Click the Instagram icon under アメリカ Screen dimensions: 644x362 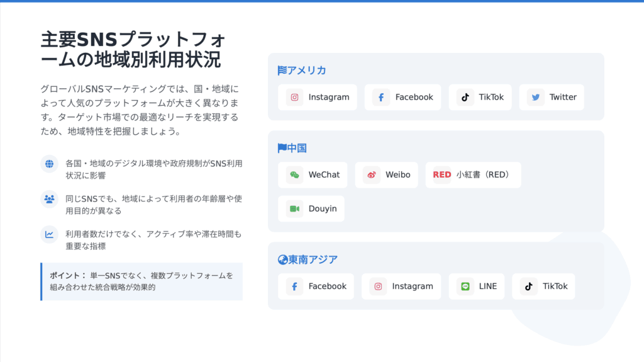(294, 98)
